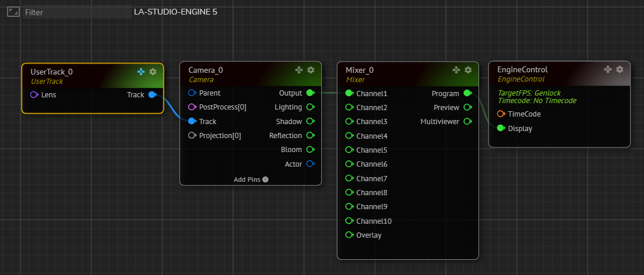This screenshot has width=644, height=275.
Task: Click the info icon beside Add Pins
Action: 265,179
